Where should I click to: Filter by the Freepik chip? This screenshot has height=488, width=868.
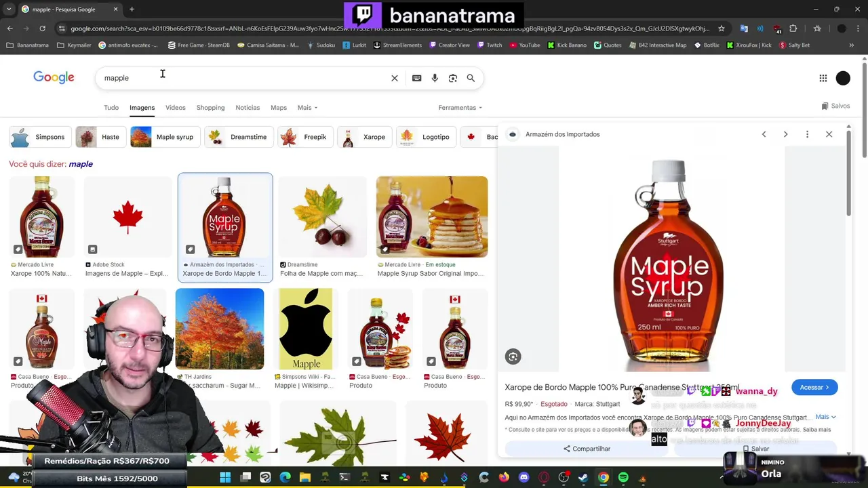[x=304, y=137]
